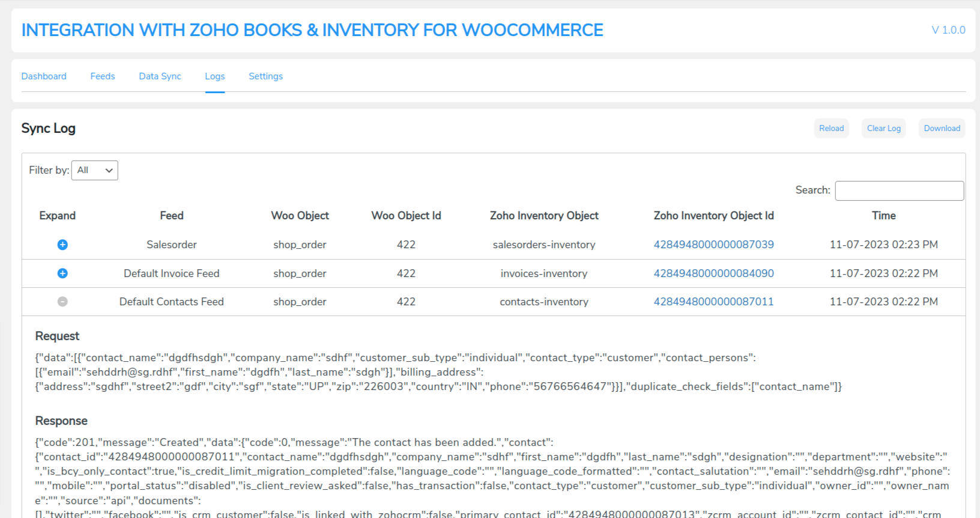Sort by Woo Object Id column header
This screenshot has width=980, height=518.
[406, 216]
